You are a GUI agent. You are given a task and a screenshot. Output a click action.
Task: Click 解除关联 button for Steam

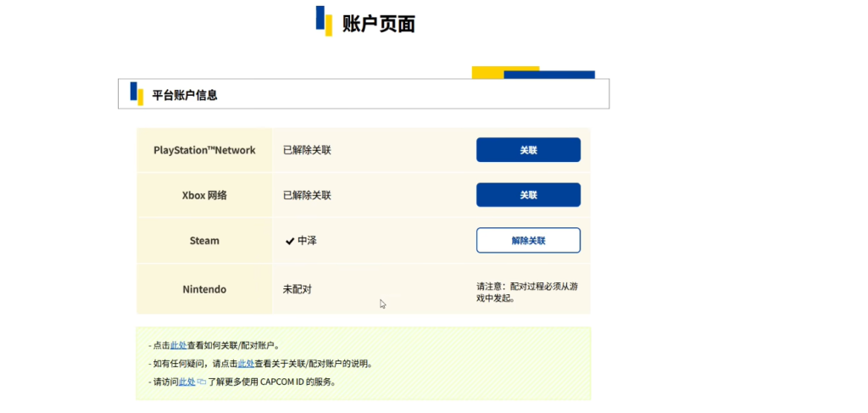click(x=528, y=240)
